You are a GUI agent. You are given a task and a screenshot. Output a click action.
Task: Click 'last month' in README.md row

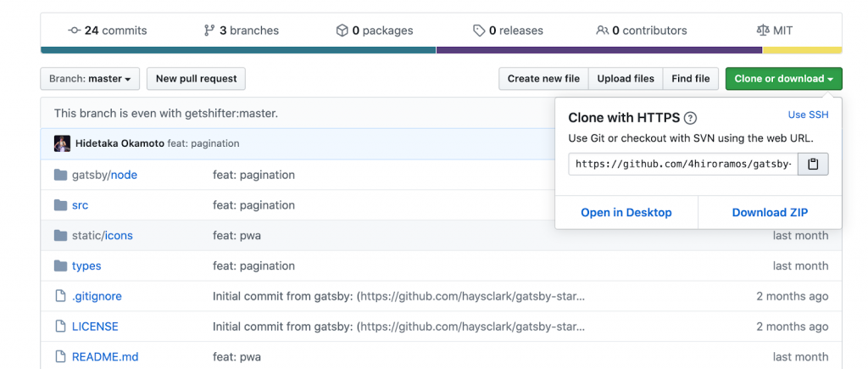[x=800, y=357]
